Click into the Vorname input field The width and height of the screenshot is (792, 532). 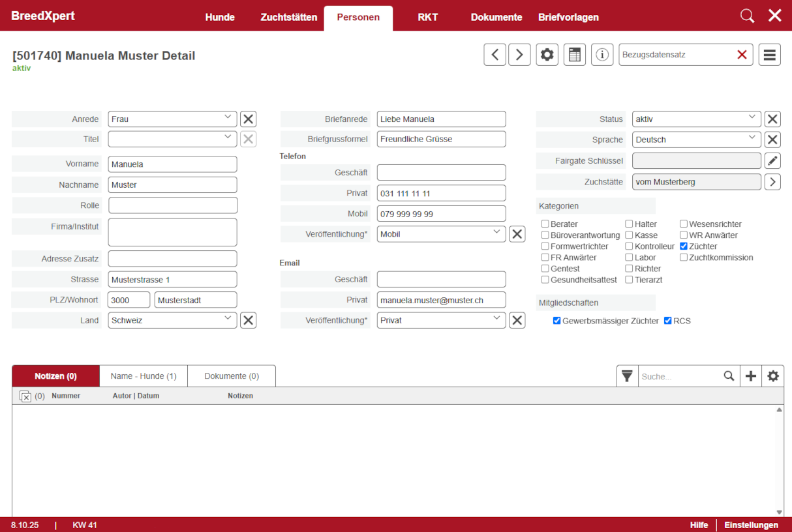point(172,164)
